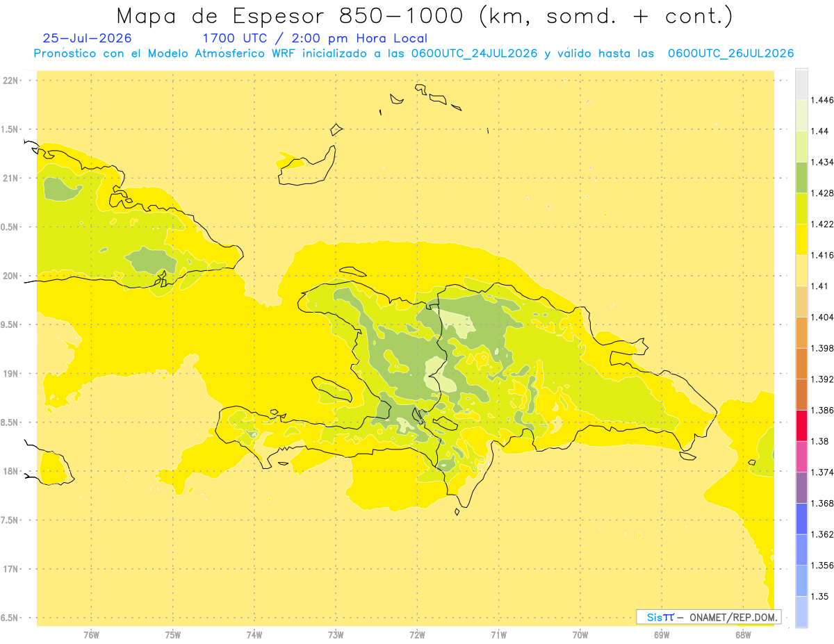
Task: Click the pink legend color band
Action: pyautogui.click(x=801, y=456)
